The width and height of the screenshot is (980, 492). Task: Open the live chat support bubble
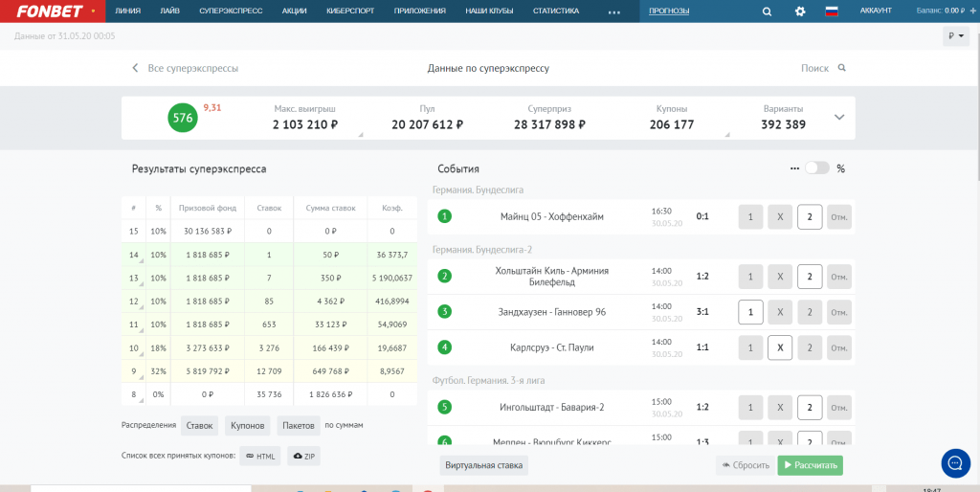pyautogui.click(x=956, y=463)
